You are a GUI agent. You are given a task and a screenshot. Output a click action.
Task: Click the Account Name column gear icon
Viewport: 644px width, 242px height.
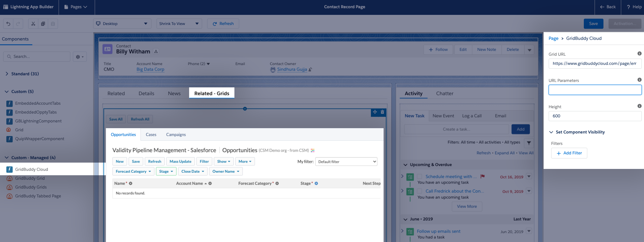coord(210,183)
